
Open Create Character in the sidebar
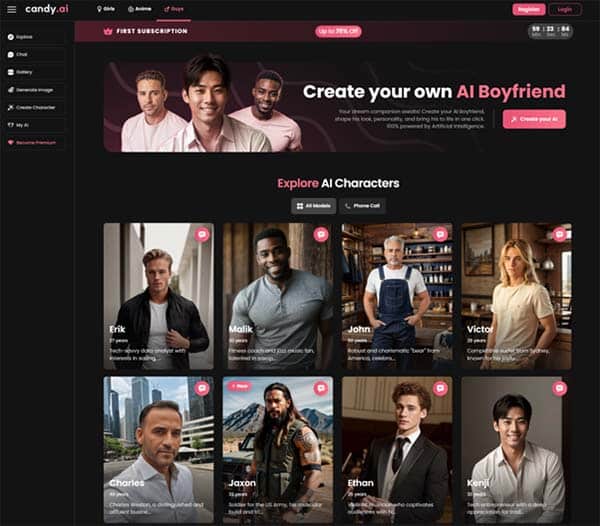tap(35, 107)
